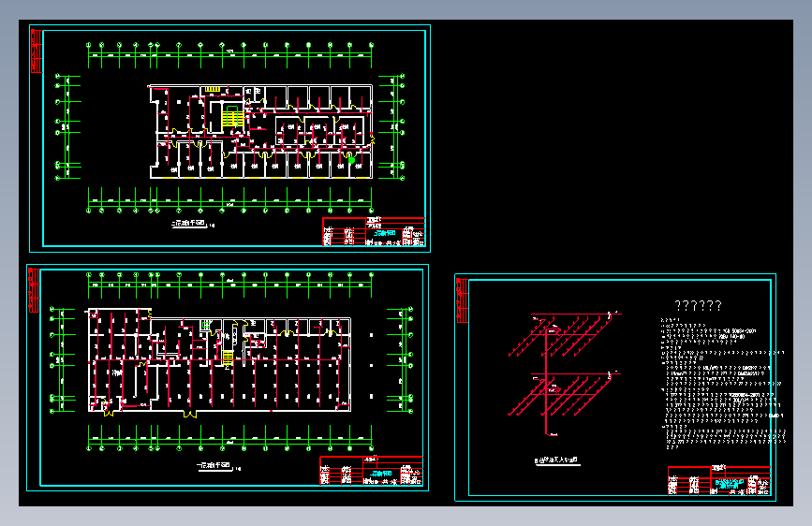Select the lower-left floor plan building outline
The width and height of the screenshot is (812, 526).
click(x=219, y=360)
